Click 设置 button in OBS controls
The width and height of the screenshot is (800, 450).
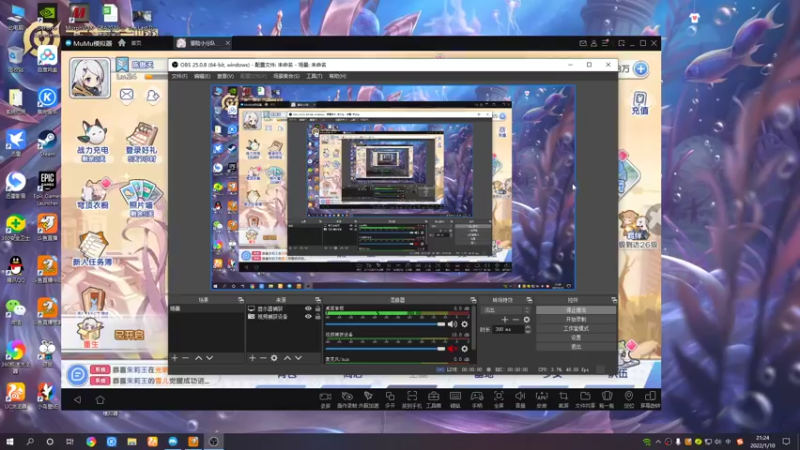576,337
